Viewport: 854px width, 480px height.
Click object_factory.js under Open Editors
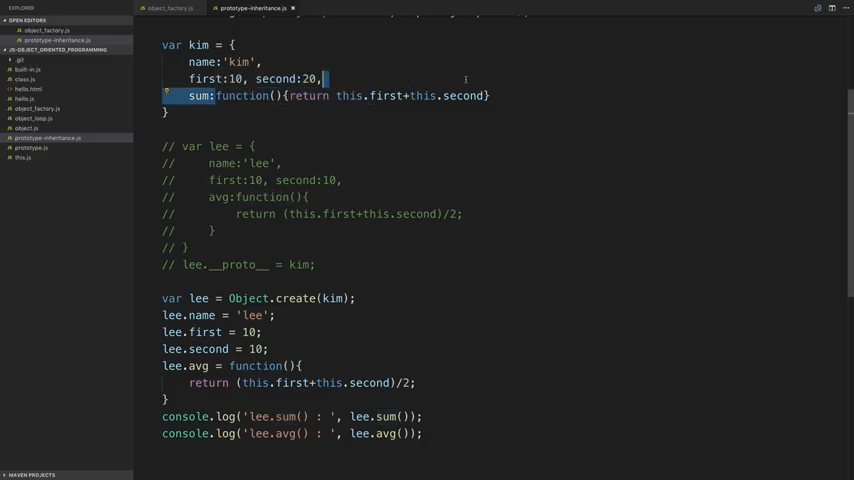click(47, 30)
